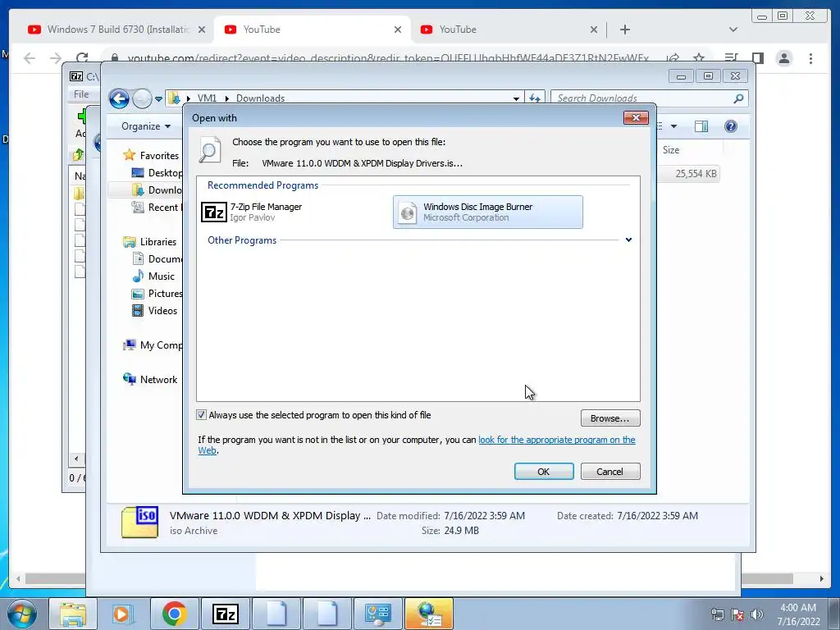Click the Size column header

pos(671,150)
